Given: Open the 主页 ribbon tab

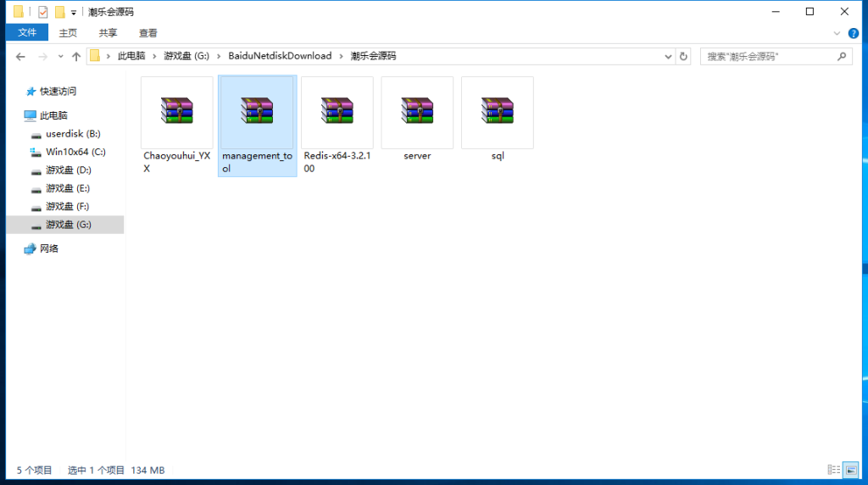Looking at the screenshot, I should pyautogui.click(x=68, y=33).
